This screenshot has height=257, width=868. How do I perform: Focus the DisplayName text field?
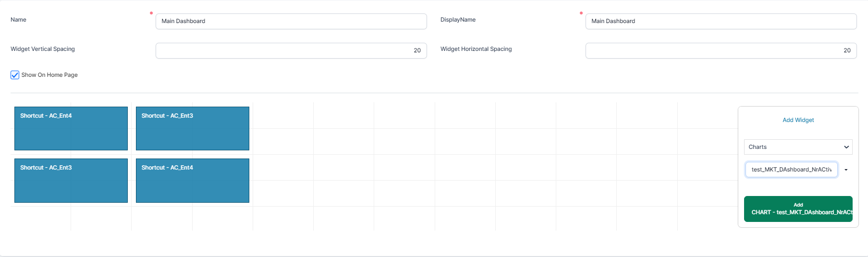point(721,21)
